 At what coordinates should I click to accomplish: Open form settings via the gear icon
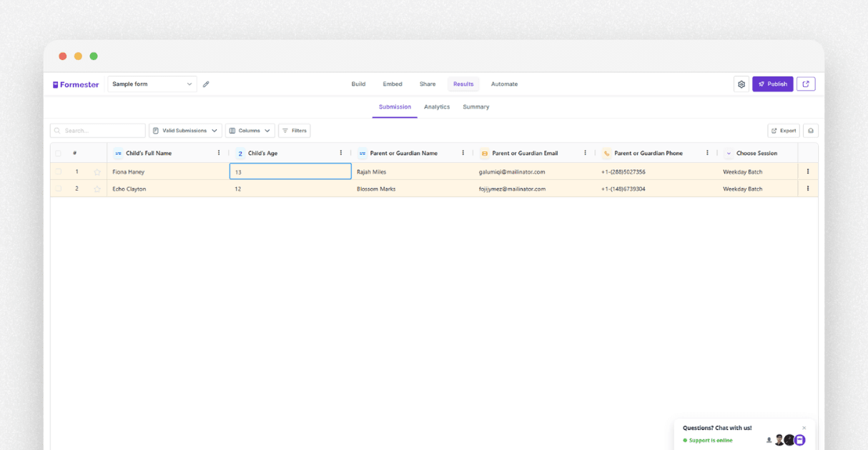[741, 84]
